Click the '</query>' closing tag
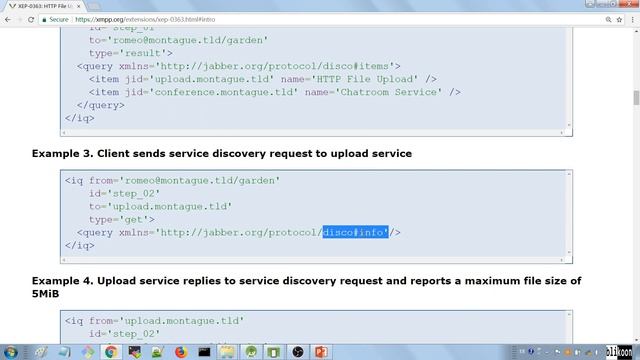 point(101,105)
